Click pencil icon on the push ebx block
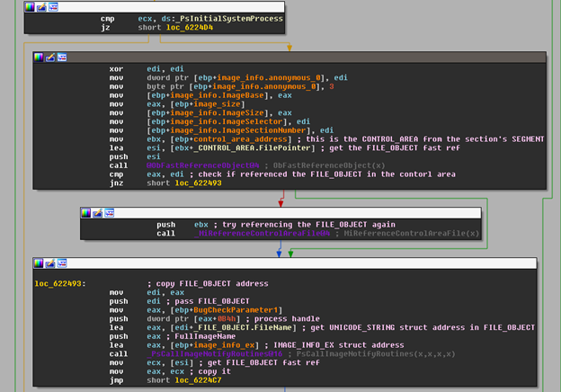This screenshot has width=561, height=392. click(x=96, y=213)
